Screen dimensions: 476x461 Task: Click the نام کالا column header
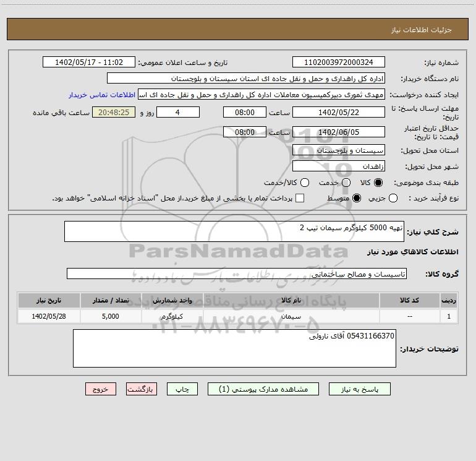pyautogui.click(x=291, y=300)
